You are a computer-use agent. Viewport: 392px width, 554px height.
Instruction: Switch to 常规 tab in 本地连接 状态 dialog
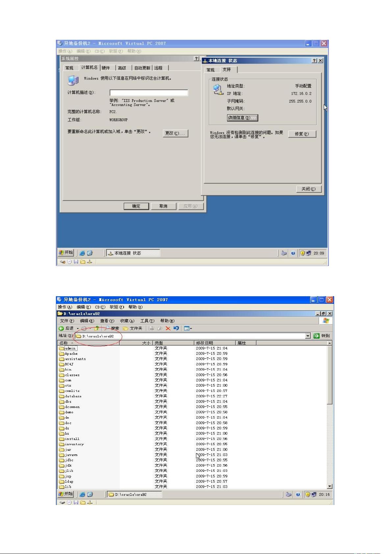210,70
